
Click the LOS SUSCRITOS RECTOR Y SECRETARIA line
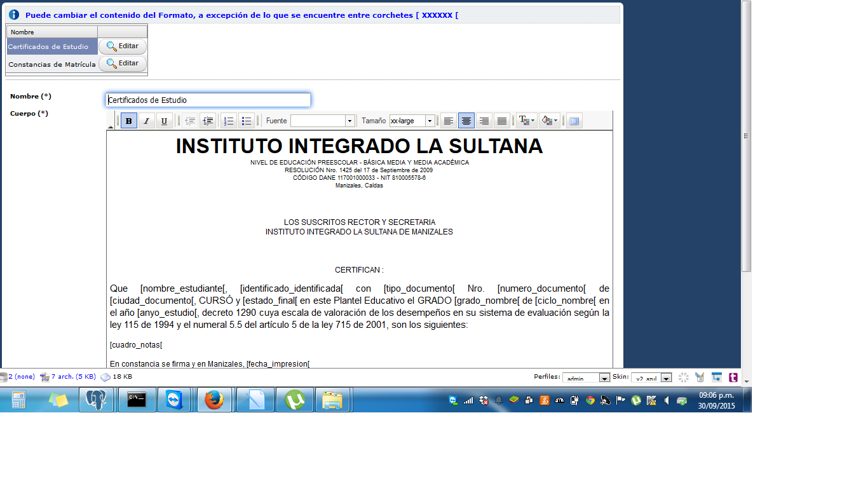(x=360, y=222)
